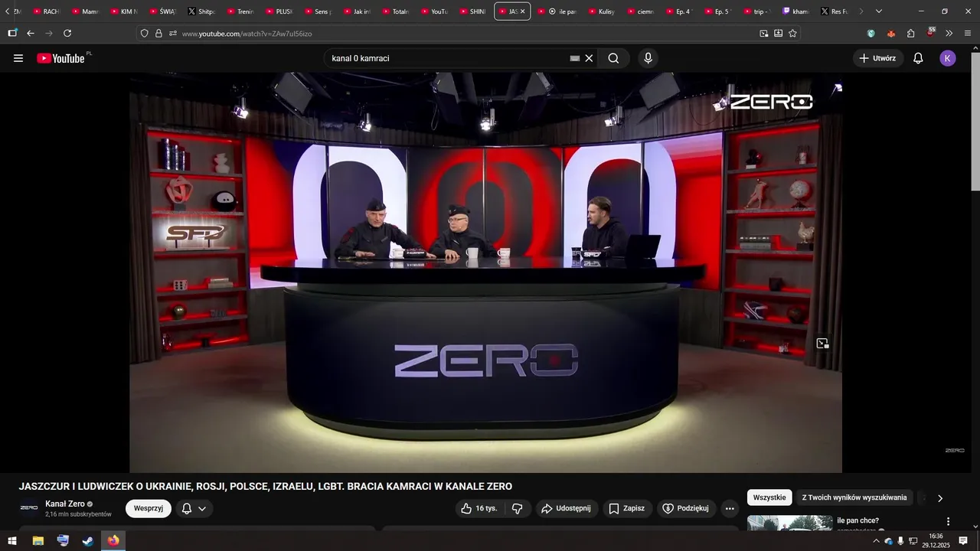Click the sidebar toggle icon in toolbar

[12, 33]
